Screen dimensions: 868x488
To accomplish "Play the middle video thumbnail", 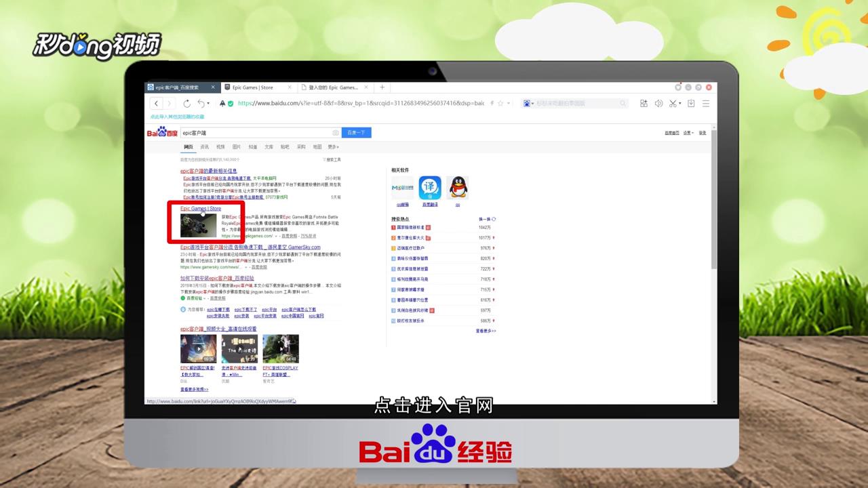I will click(x=239, y=348).
